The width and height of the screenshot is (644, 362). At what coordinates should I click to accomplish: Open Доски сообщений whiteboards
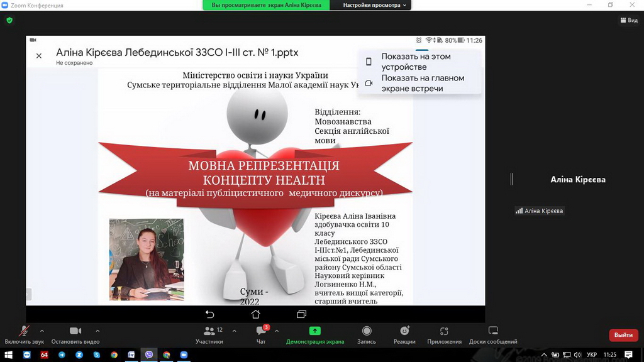[x=493, y=334]
